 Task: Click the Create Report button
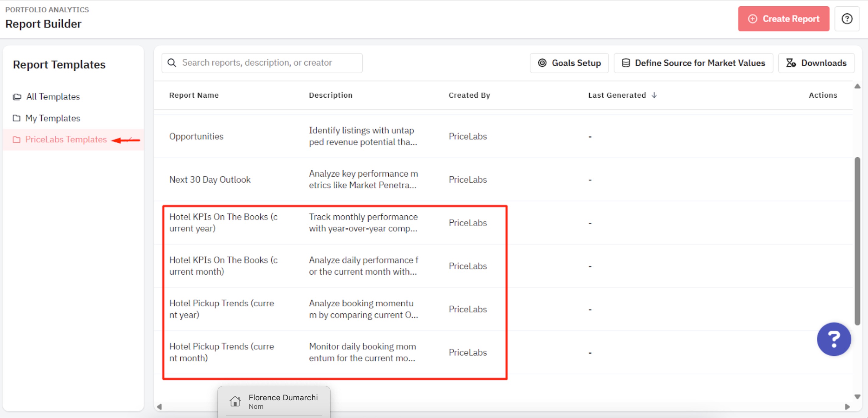pos(783,19)
